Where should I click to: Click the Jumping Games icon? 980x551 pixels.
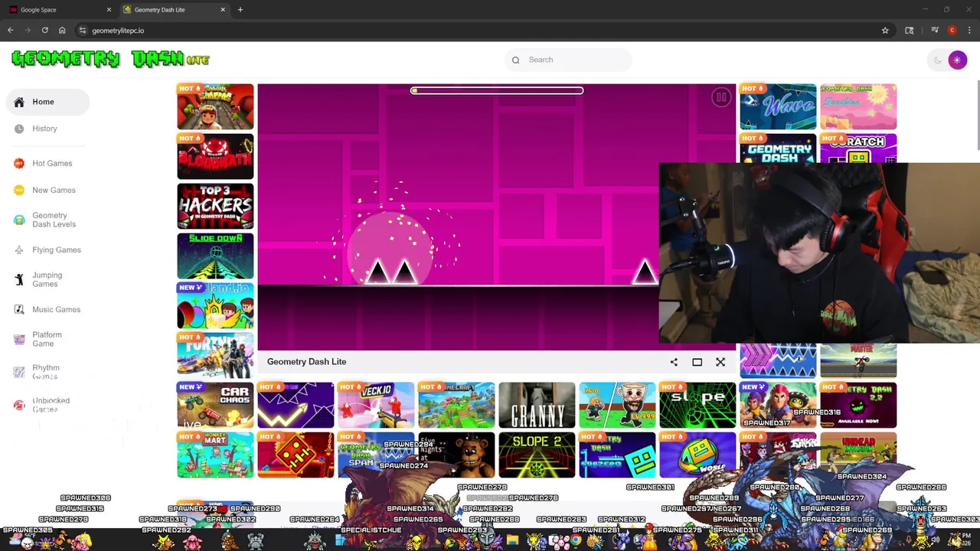click(19, 279)
